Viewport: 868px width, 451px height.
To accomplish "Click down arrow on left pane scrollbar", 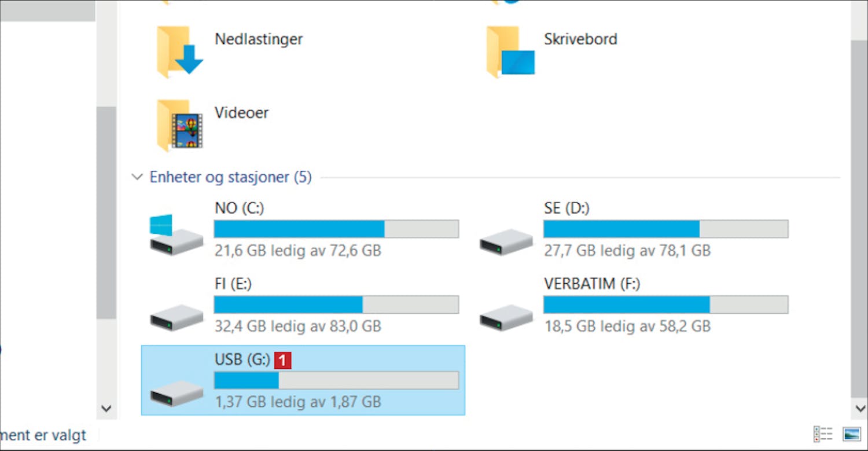I will (106, 408).
